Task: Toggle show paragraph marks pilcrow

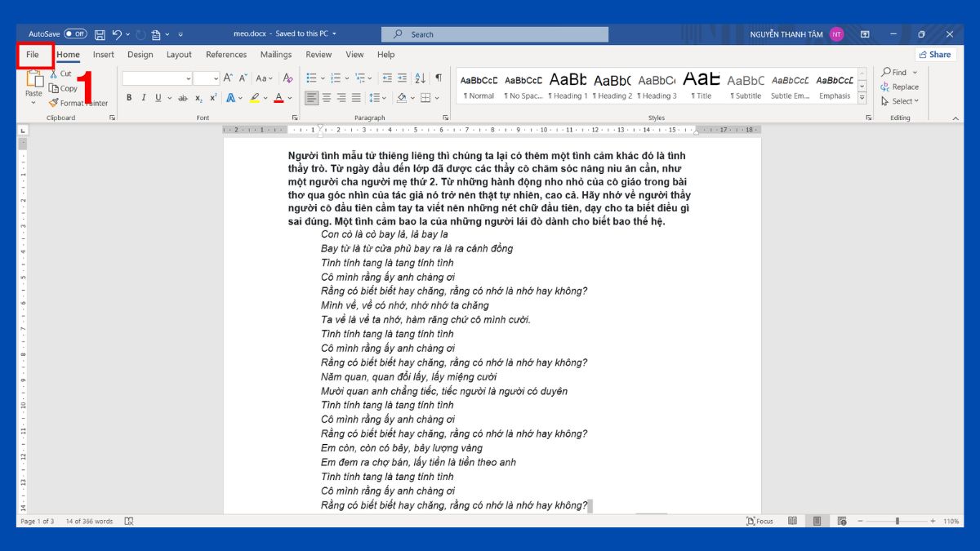Action: [x=439, y=78]
